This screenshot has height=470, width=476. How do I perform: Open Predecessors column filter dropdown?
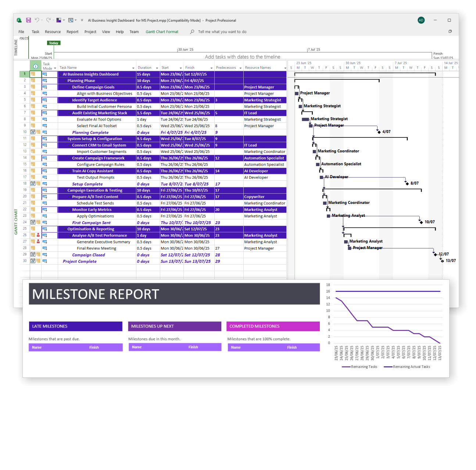point(241,68)
